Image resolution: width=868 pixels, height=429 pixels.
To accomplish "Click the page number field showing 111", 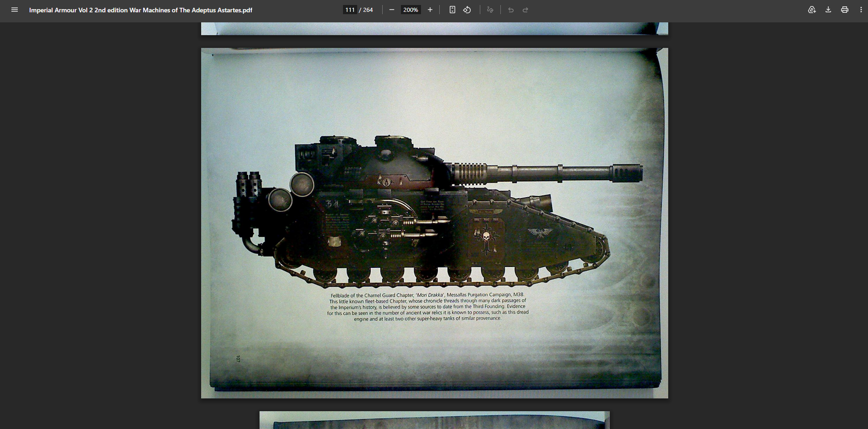I will (x=350, y=10).
